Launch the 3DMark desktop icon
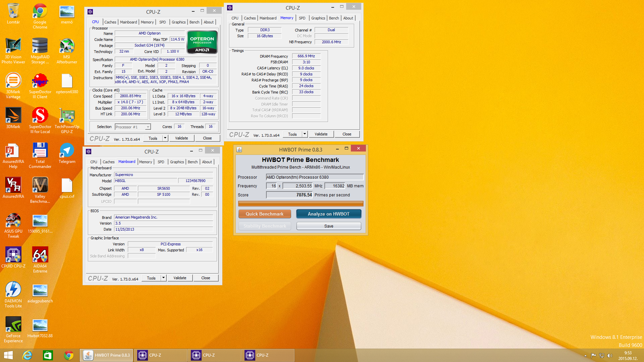Viewport: 644px width, 362px height. coord(13,118)
